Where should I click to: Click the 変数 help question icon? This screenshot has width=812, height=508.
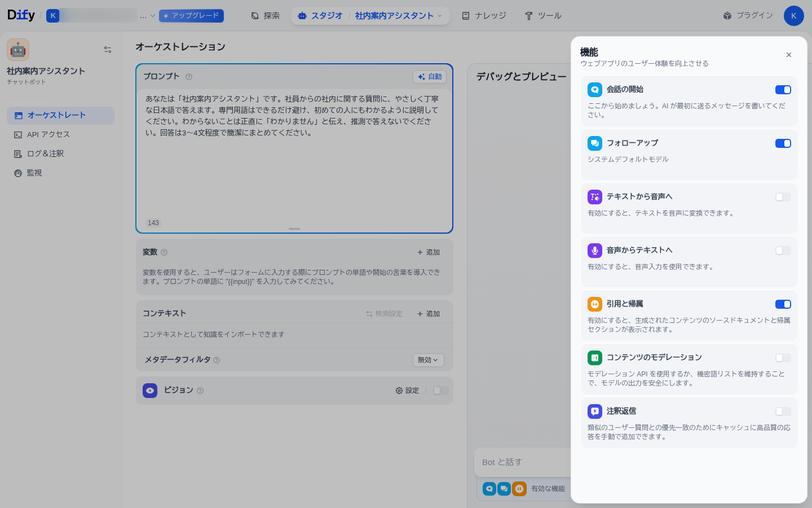pos(164,252)
